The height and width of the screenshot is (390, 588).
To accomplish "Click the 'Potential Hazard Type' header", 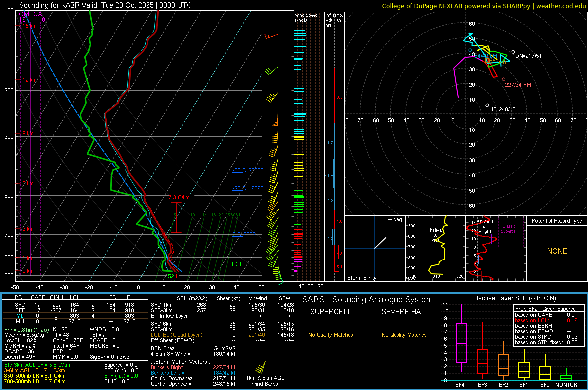I will point(557,221).
